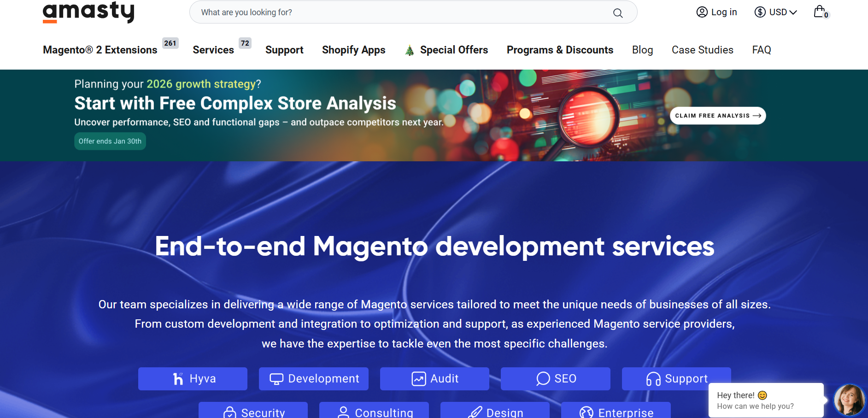Click Claim Free Analysis button
Viewport: 868px width, 418px height.
[718, 116]
